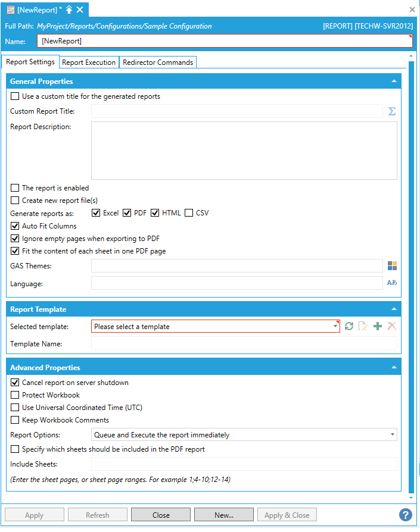Click the Name input field
This screenshot has height=532, width=420.
coord(225,41)
